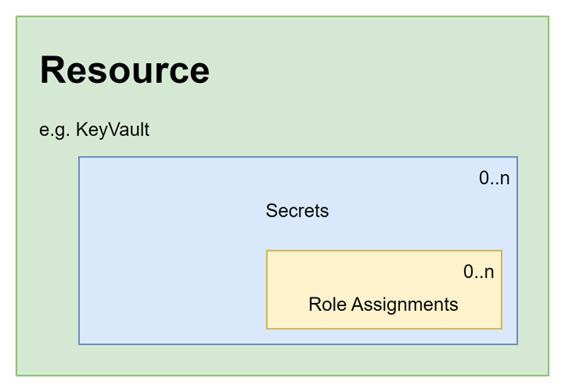This screenshot has height=392, width=565.
Task: Click blue area beneath the yellow Role Assignments box
Action: [384, 336]
